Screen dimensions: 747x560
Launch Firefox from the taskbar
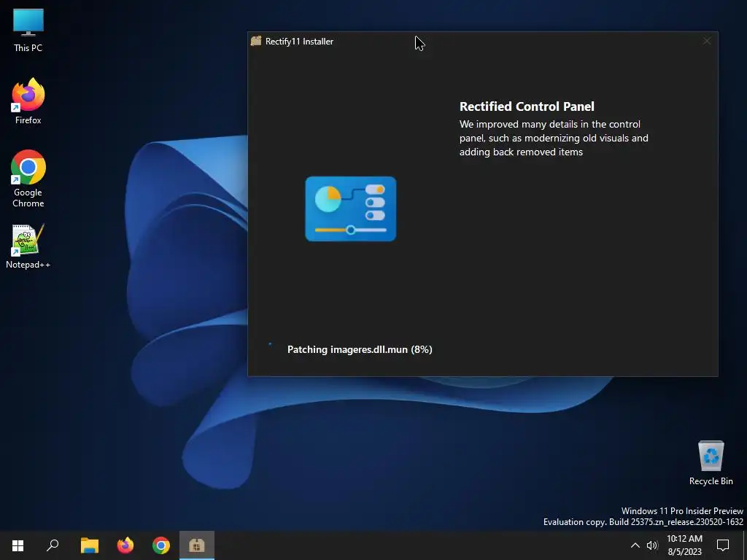[x=125, y=545]
